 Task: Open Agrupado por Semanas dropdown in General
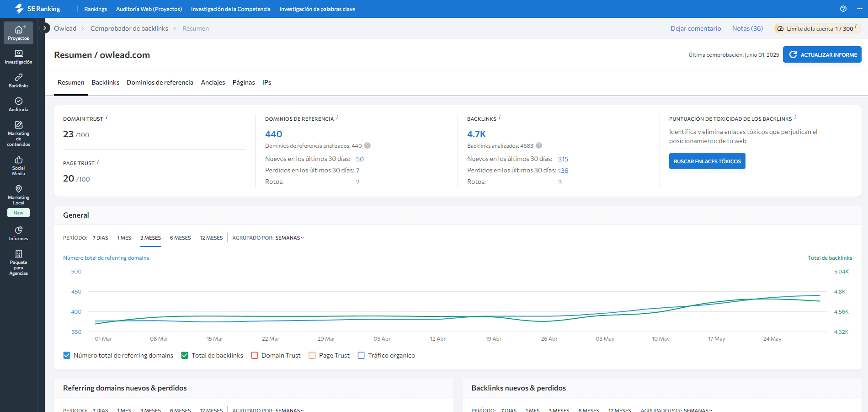[x=289, y=238]
